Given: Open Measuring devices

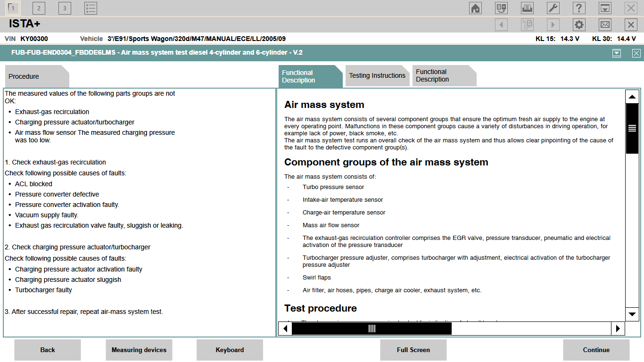Looking at the screenshot, I should [x=139, y=350].
